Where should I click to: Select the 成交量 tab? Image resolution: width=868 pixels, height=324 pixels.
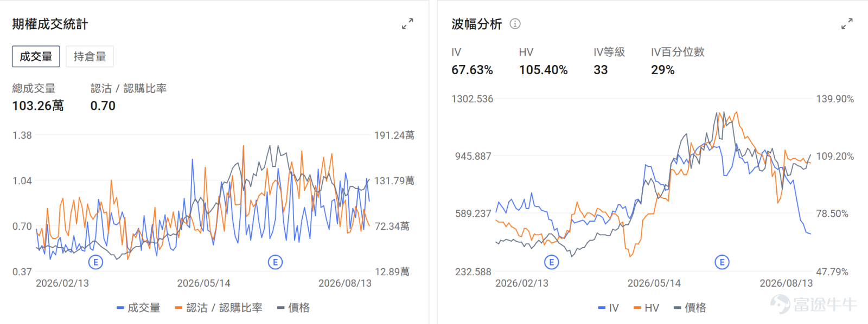point(36,56)
